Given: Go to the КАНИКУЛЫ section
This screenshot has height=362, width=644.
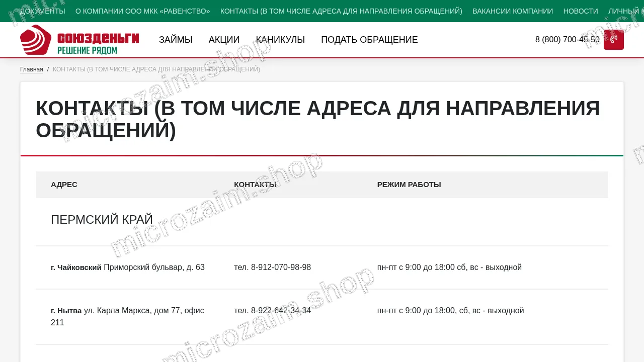Looking at the screenshot, I should (x=280, y=40).
